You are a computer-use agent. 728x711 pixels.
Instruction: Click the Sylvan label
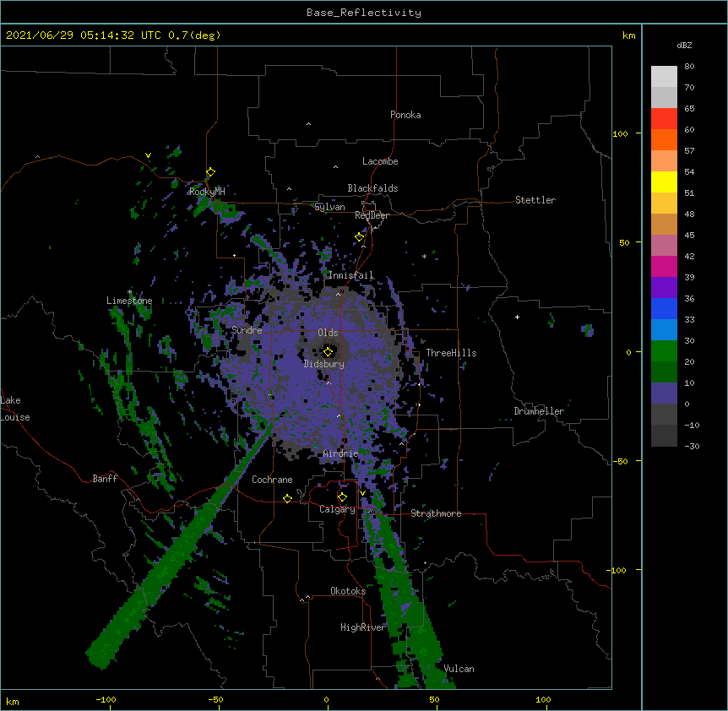[329, 207]
